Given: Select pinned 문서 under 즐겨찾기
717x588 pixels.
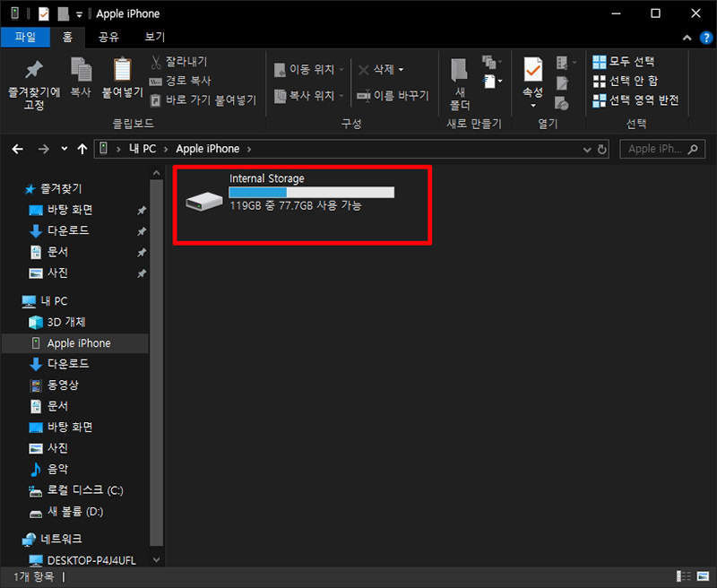Looking at the screenshot, I should 57,252.
